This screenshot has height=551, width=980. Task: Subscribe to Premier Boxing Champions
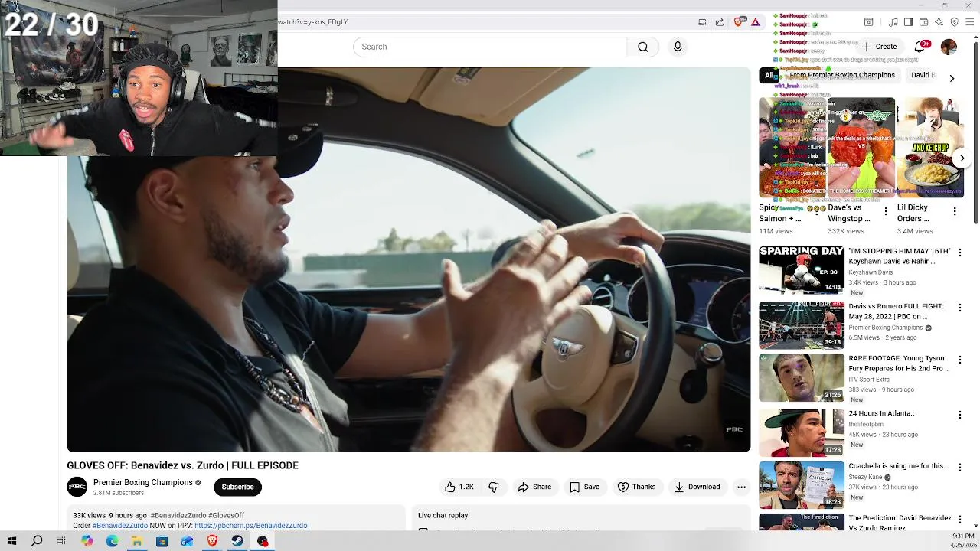click(x=237, y=487)
